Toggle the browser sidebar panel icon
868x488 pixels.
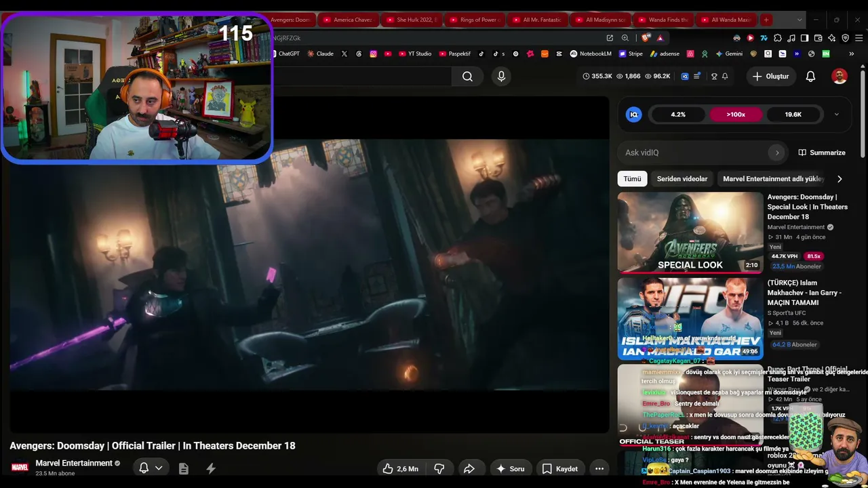pos(805,38)
